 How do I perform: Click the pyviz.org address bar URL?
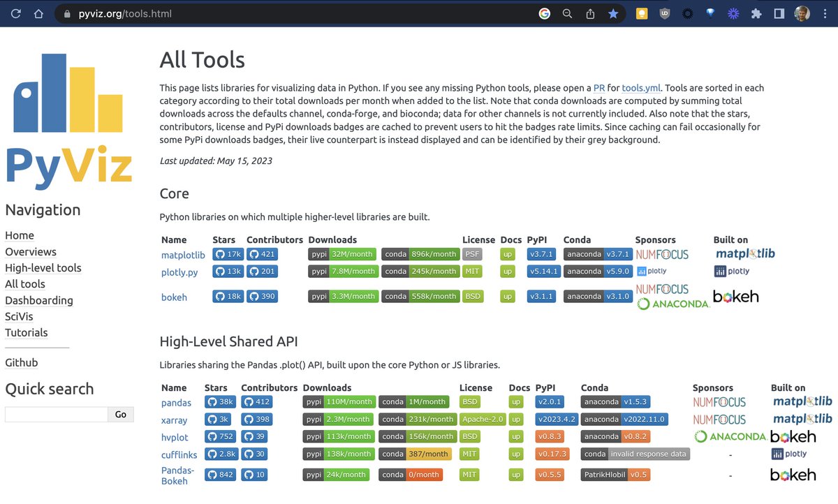124,14
